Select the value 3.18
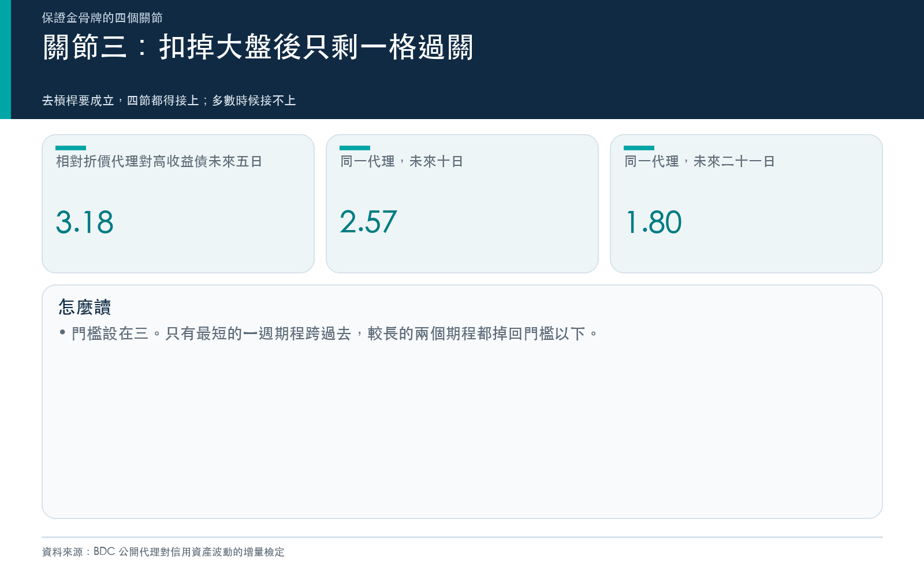Image resolution: width=924 pixels, height=578 pixels. (84, 223)
